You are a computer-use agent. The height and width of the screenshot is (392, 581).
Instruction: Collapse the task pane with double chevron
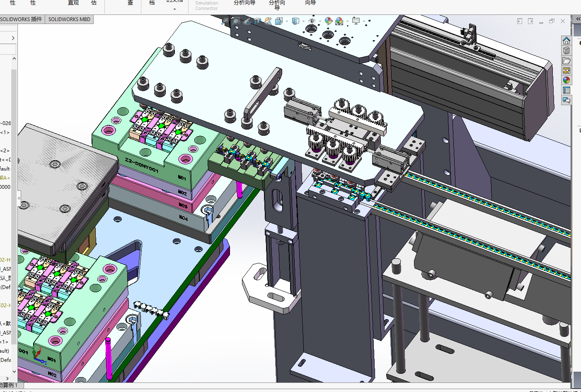coord(578,19)
